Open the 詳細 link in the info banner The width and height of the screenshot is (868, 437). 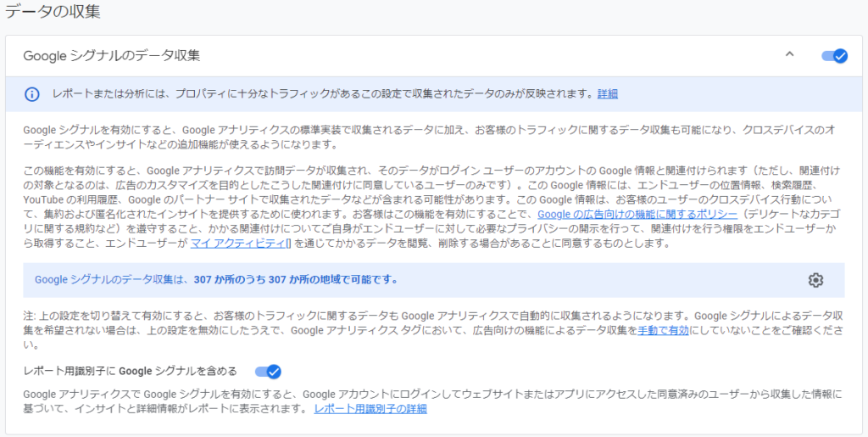607,94
